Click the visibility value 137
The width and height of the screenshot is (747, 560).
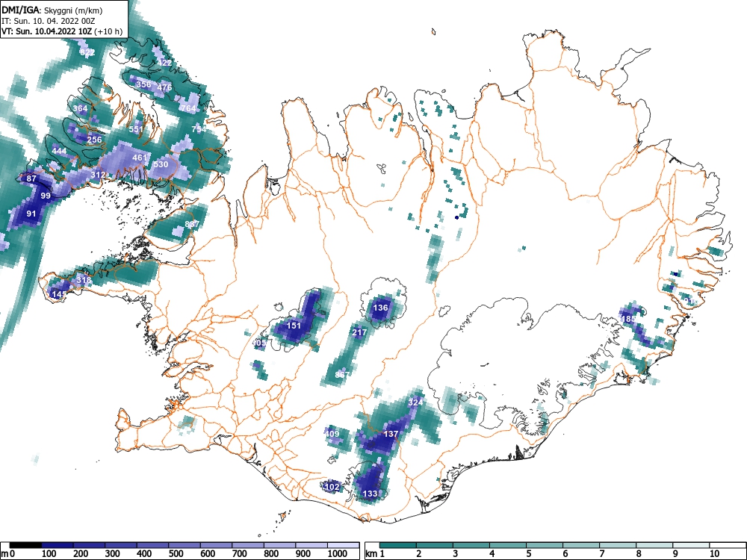pos(391,435)
